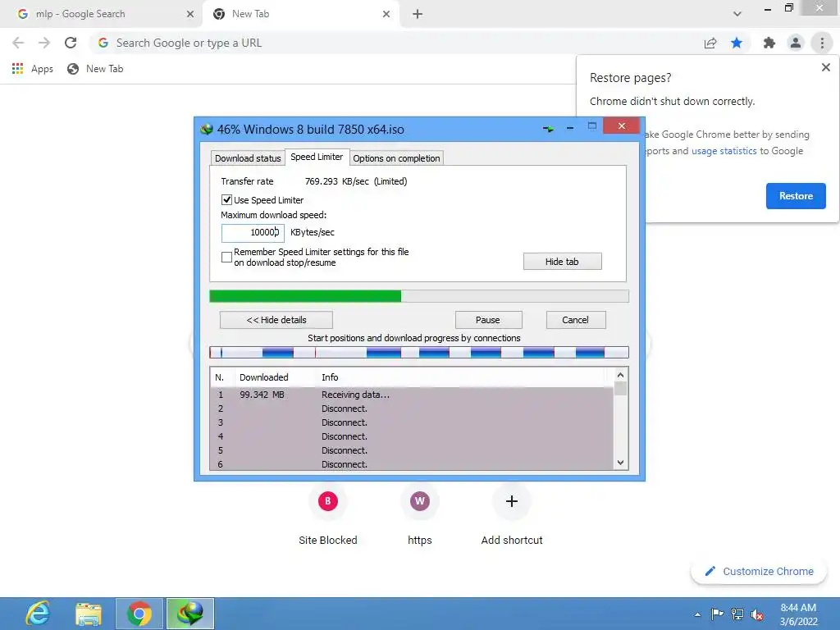Image resolution: width=840 pixels, height=630 pixels.
Task: Click the taskbar clock 8:44 AM
Action: click(798, 608)
